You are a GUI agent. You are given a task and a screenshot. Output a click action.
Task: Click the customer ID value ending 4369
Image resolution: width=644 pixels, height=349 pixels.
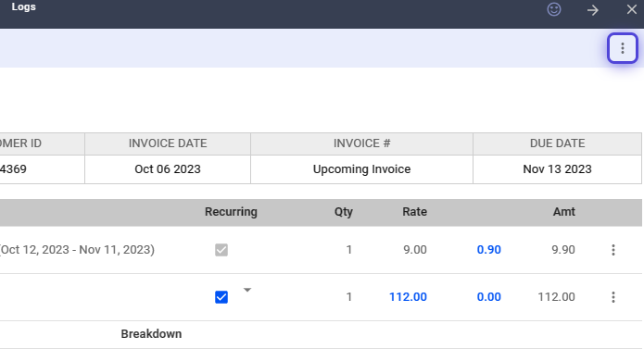[13, 169]
